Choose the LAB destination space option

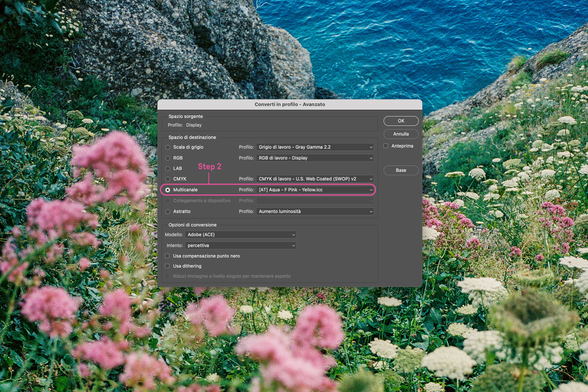pos(168,169)
